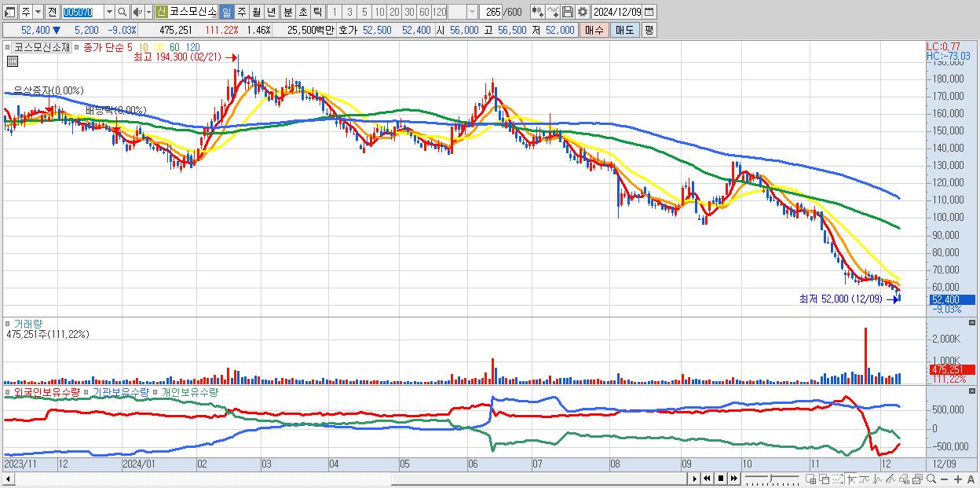Viewport: 980px width, 488px height.
Task: Toggle the 외국인보유수량 legend marker
Action: pos(7,391)
